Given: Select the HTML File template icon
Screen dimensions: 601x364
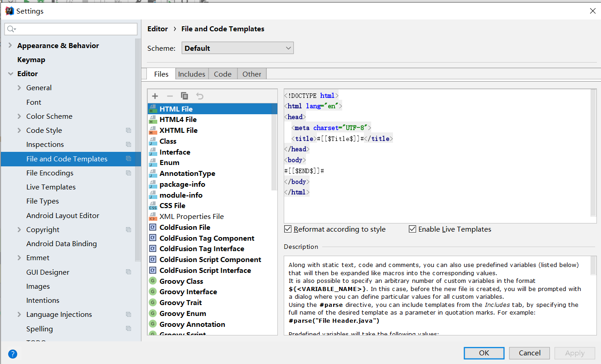Looking at the screenshot, I should tap(153, 109).
